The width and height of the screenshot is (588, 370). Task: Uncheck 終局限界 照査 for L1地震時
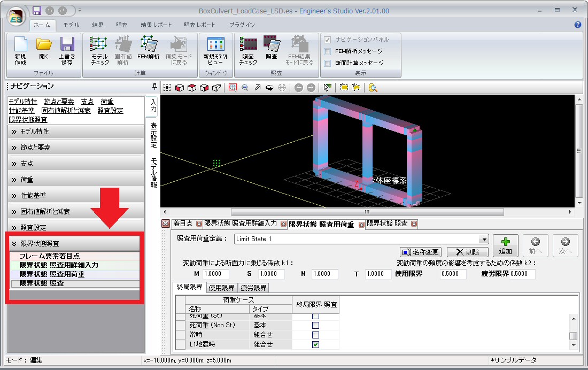[316, 344]
